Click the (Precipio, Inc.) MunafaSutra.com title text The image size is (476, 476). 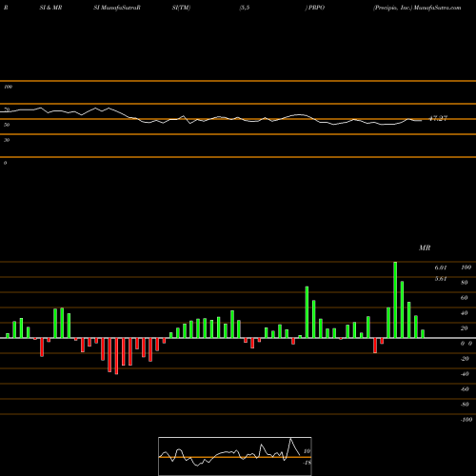[417, 8]
